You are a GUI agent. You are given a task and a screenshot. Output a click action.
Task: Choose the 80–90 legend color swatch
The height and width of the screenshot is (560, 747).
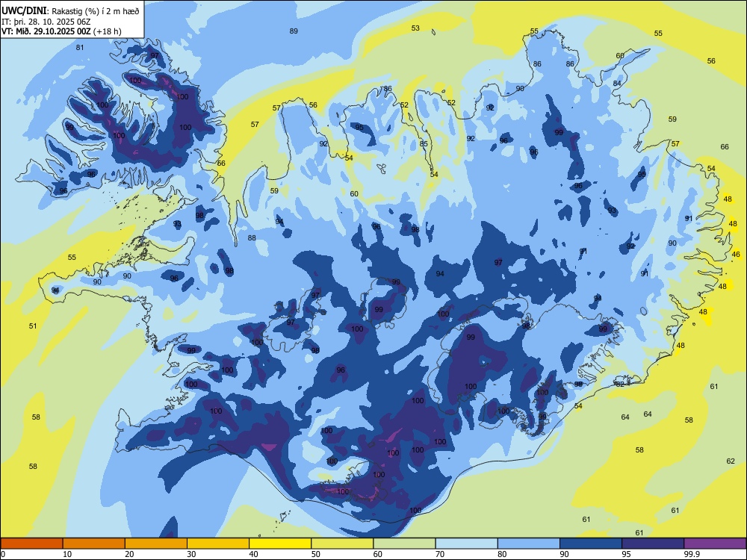[x=529, y=544]
